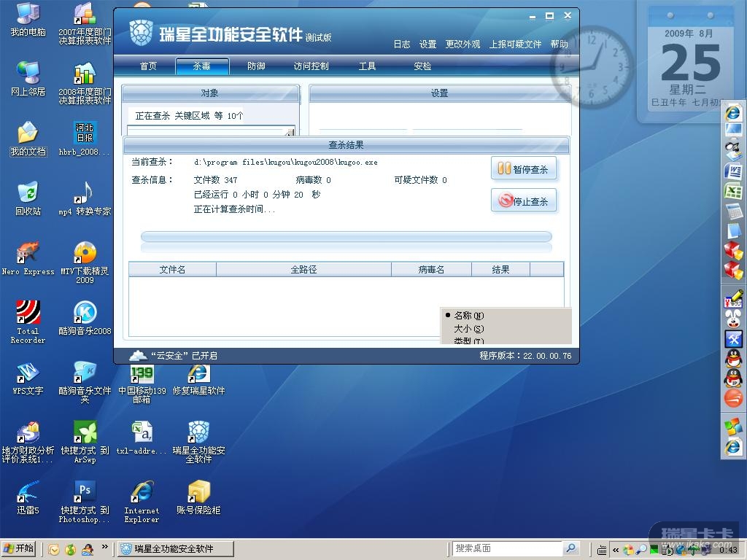
Task: Open the 我的电脑 desktop icon
Action: click(28, 19)
